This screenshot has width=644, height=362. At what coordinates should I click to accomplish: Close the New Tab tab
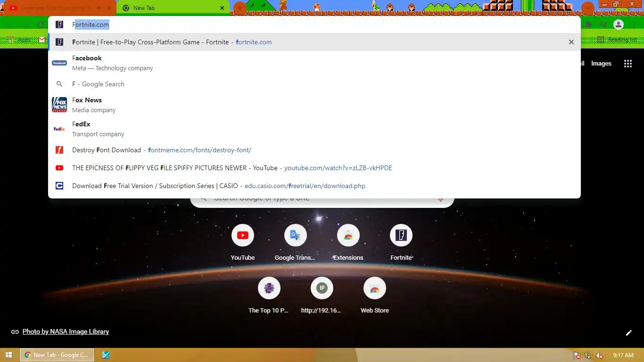pyautogui.click(x=222, y=8)
